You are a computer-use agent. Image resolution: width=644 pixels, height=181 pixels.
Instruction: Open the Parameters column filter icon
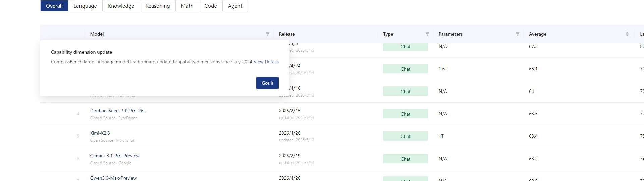coord(518,34)
